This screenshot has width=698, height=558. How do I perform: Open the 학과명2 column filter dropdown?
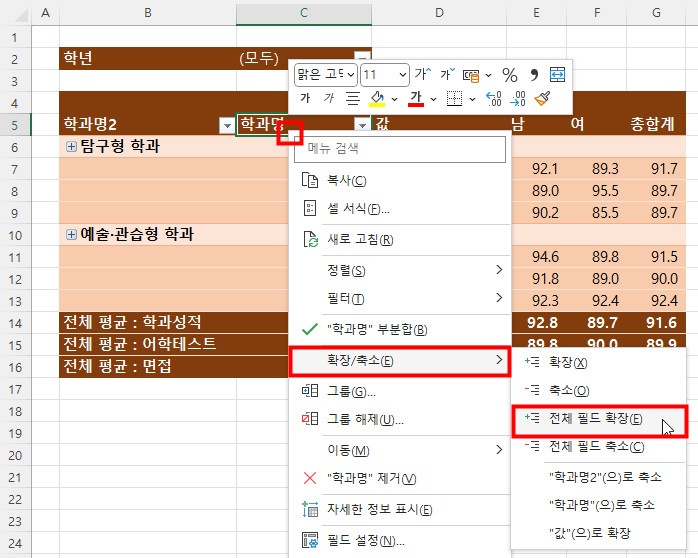coord(225,125)
